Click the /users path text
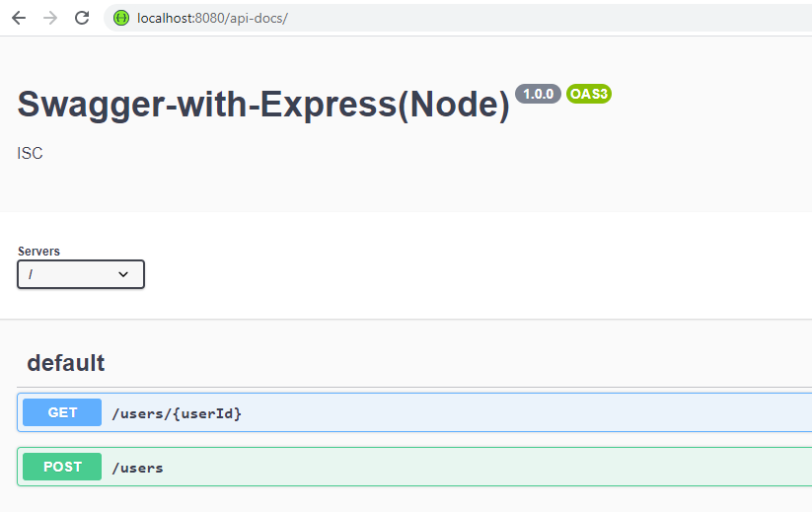 coord(138,468)
